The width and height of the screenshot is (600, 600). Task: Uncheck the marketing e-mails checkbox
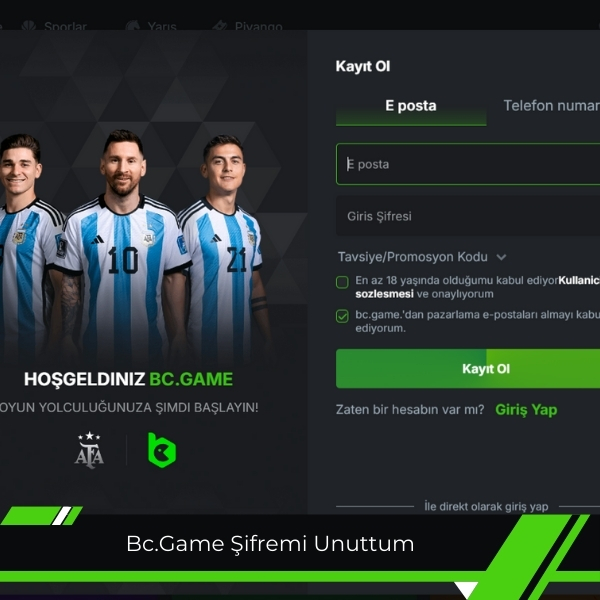(342, 316)
